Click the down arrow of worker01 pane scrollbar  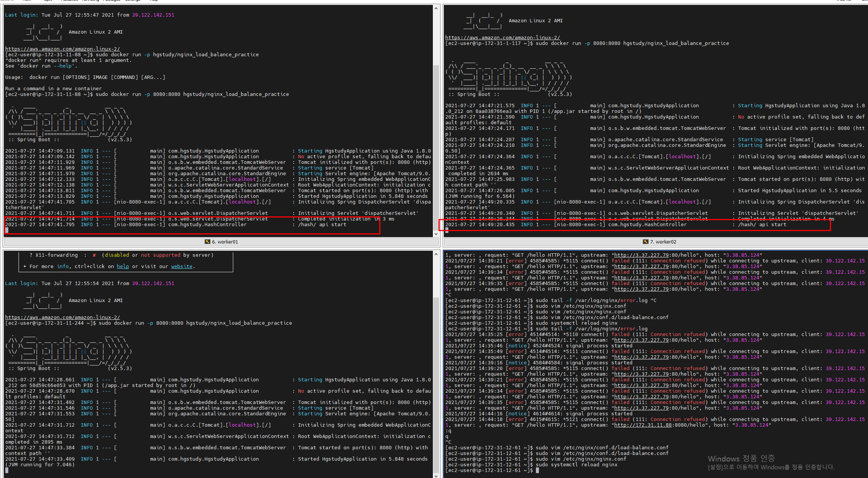(436, 234)
